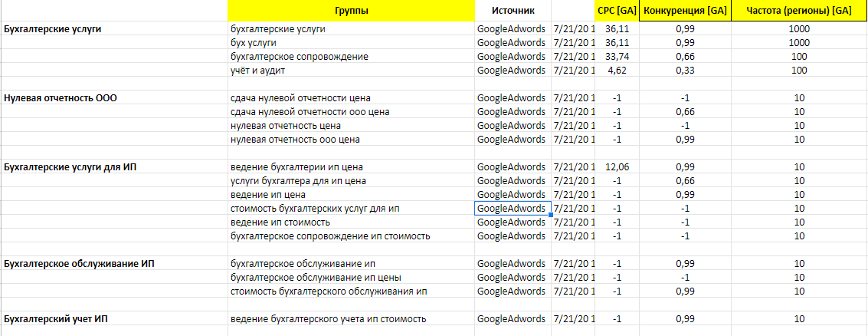The width and height of the screenshot is (868, 336).
Task: Click the CPC value 33,74
Action: pyautogui.click(x=617, y=57)
